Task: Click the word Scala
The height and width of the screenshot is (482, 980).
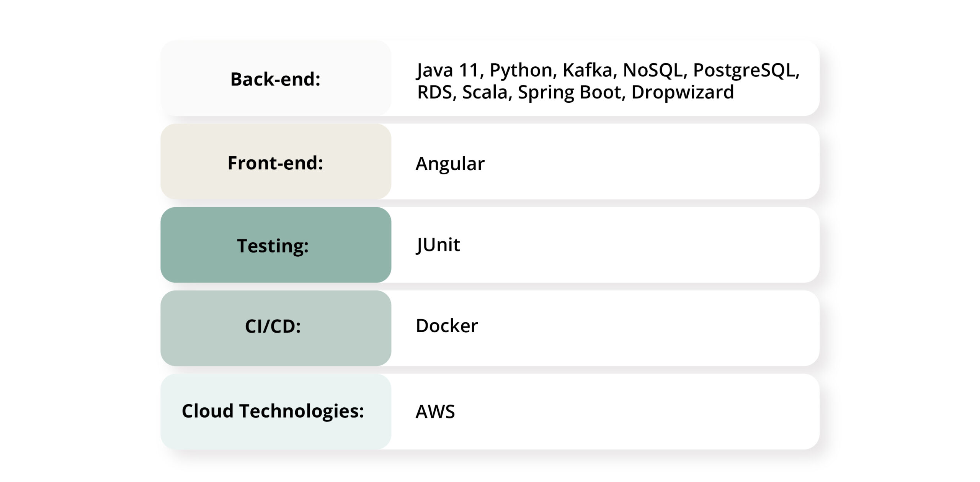Action: tap(485, 92)
